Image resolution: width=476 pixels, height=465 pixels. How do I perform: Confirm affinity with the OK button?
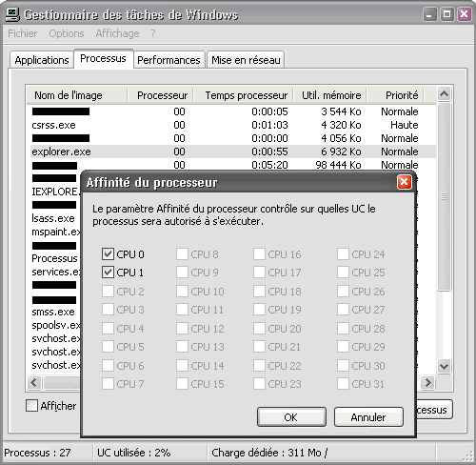point(291,417)
